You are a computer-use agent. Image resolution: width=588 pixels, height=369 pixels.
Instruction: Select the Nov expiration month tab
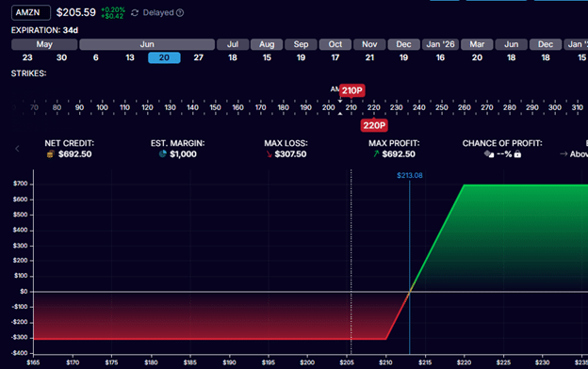coord(369,44)
